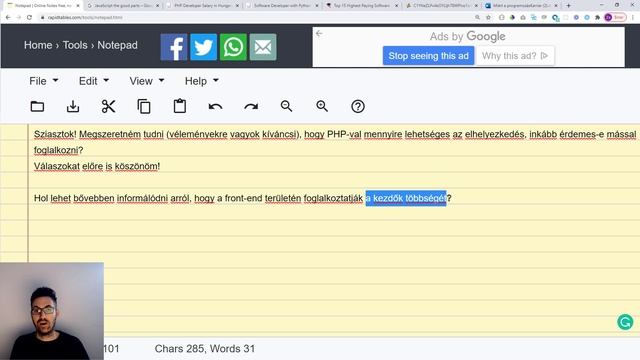This screenshot has height=360, width=640.
Task: Click the highlighted text 'a kezdők többségét'
Action: [x=406, y=198]
